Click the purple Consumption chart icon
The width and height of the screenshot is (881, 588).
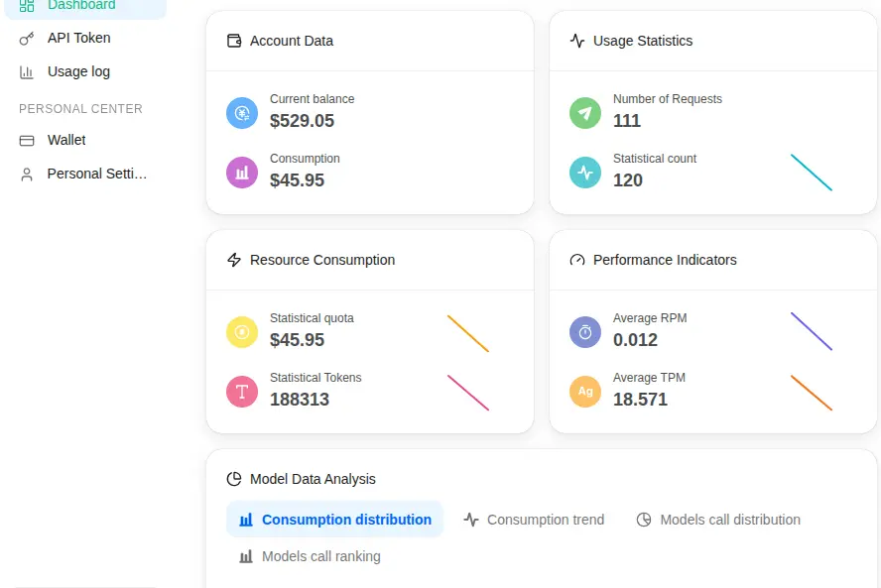242,173
